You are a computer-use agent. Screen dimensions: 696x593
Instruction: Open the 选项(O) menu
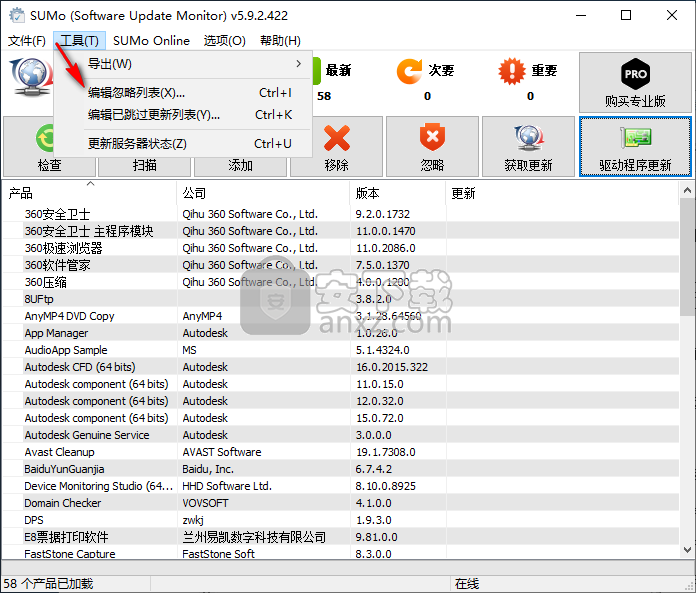click(x=225, y=41)
